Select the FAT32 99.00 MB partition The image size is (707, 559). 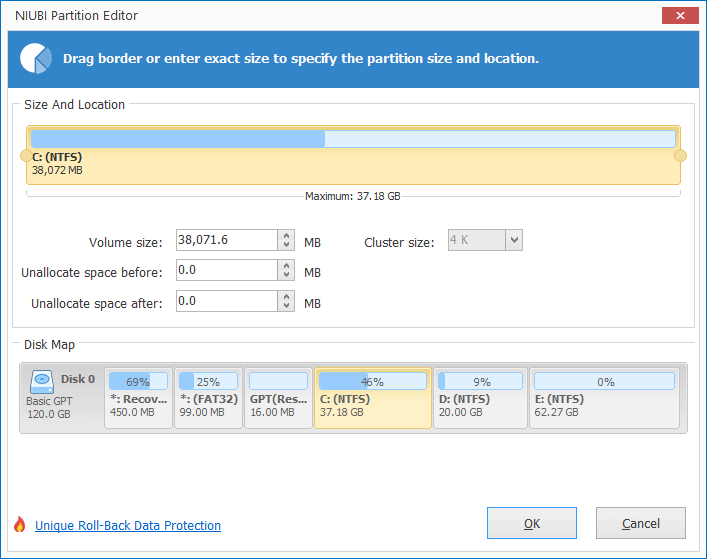[208, 398]
